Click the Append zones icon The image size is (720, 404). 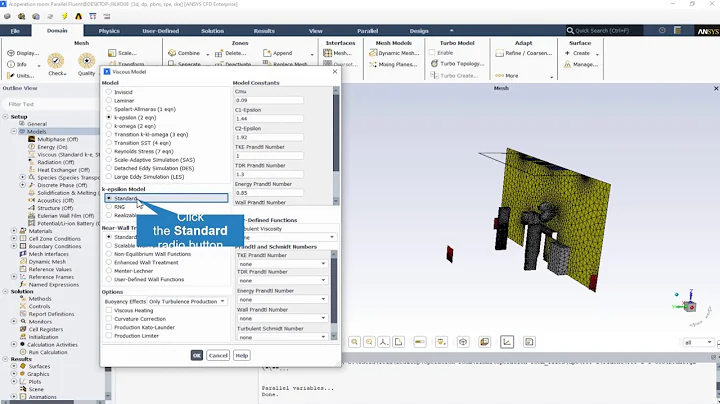[x=267, y=53]
